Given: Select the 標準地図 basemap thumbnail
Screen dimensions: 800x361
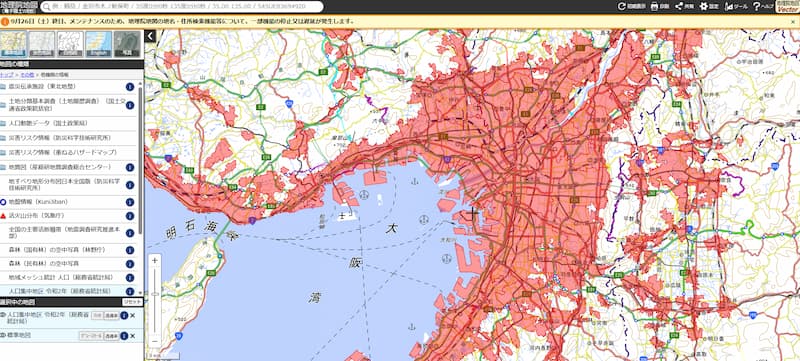Looking at the screenshot, I should click(13, 44).
